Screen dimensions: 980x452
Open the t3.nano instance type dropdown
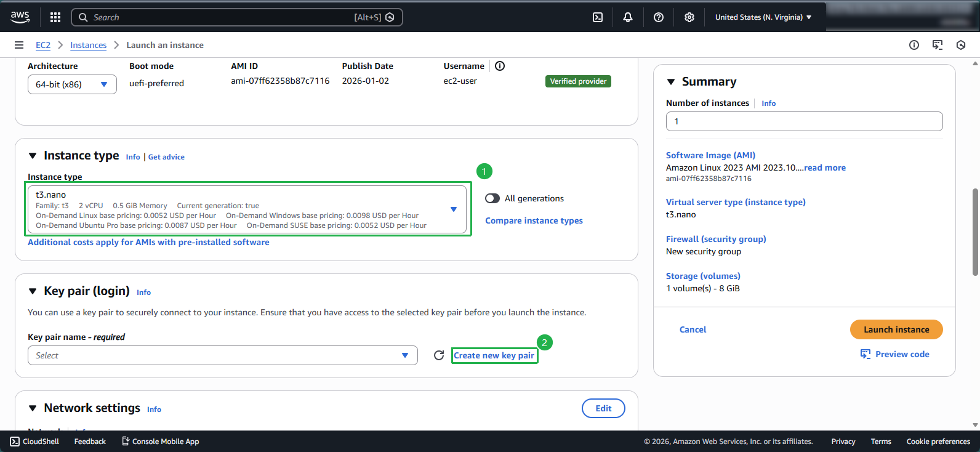[x=246, y=209]
